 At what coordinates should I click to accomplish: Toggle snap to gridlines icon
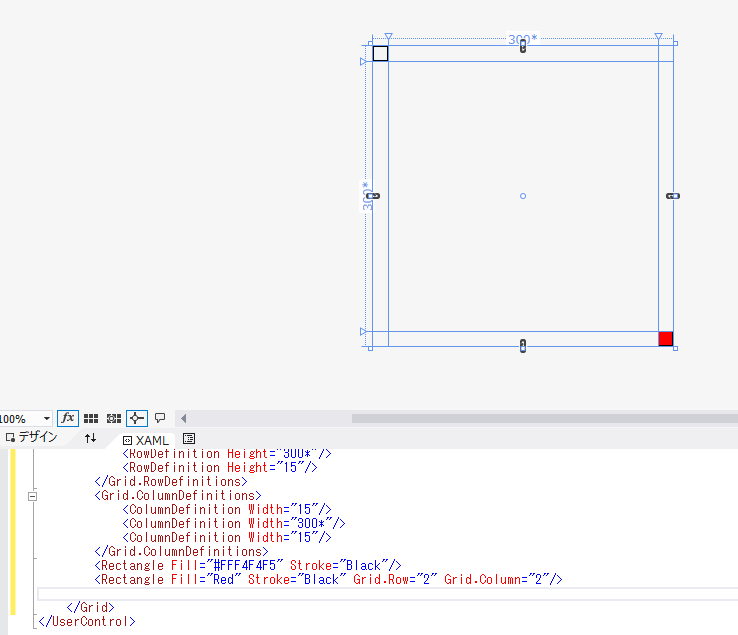tap(114, 418)
